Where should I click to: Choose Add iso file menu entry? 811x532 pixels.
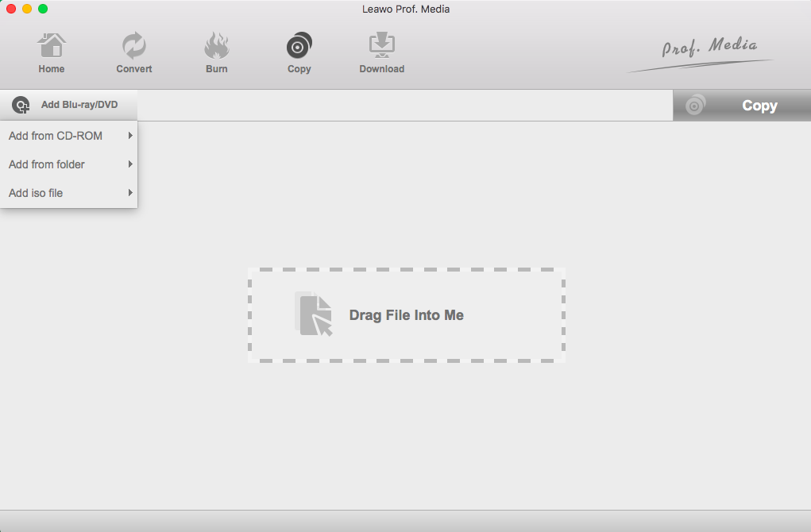click(69, 193)
